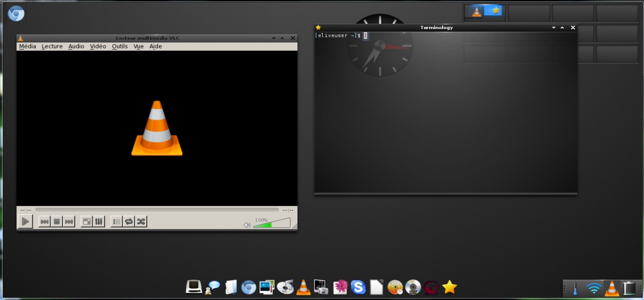
Task: Launch Chromium browser from the dock
Action: 248,287
